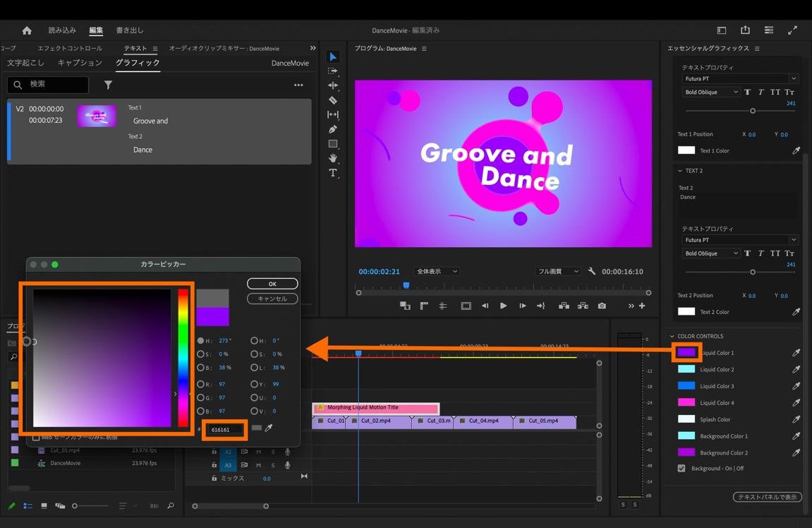Open the 全体表示 zoom level dropdown
812x528 pixels.
pyautogui.click(x=437, y=271)
